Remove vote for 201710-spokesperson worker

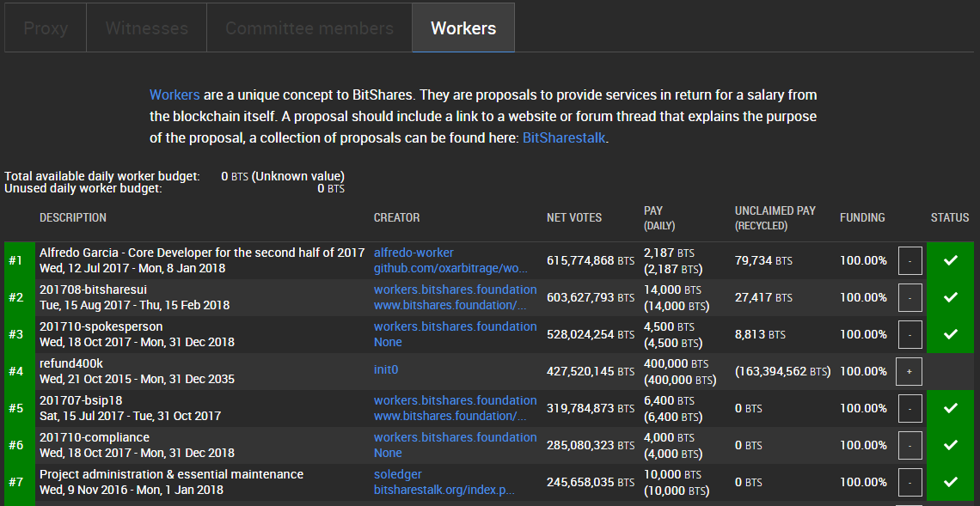click(910, 334)
